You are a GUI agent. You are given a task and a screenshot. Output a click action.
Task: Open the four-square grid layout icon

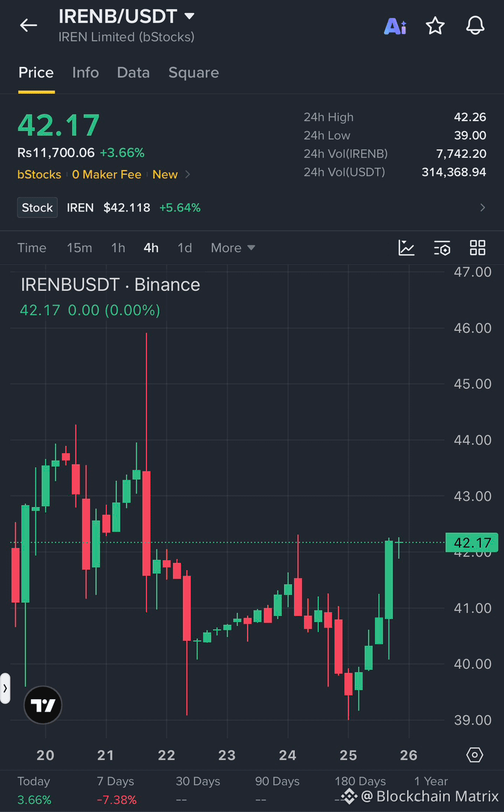coord(478,248)
